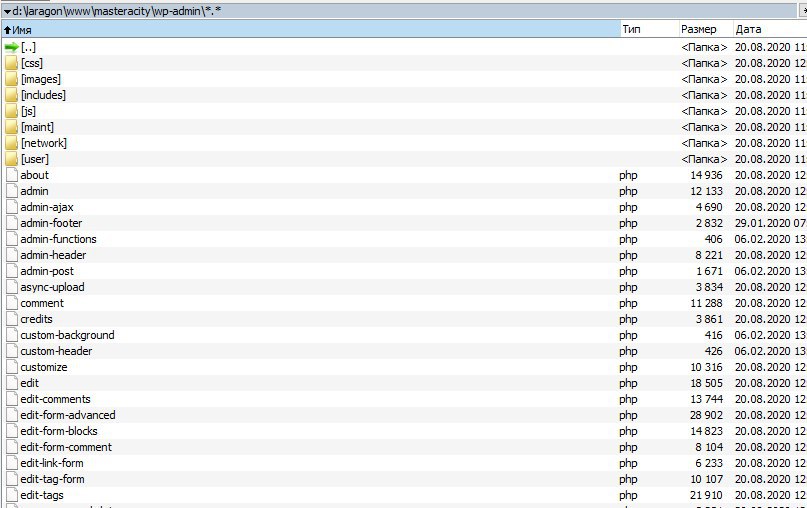Click the file icon next to about

(12, 175)
